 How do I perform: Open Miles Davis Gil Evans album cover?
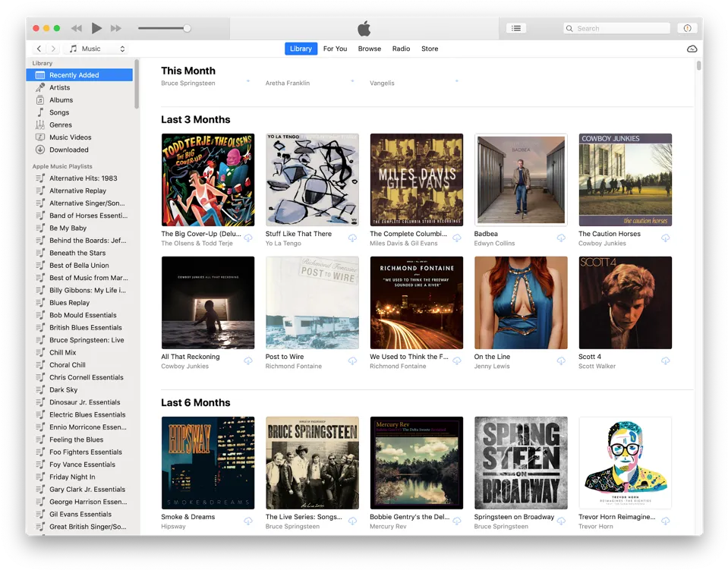(417, 180)
